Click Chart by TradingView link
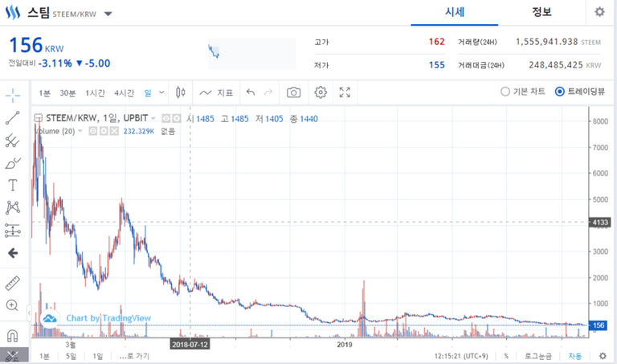 pos(108,318)
